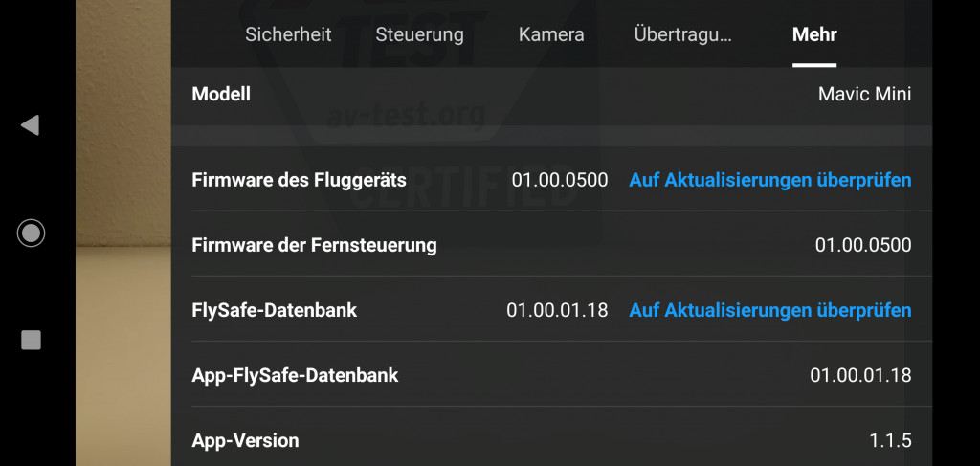Tap the Android home circle icon
The width and height of the screenshot is (980, 466).
(31, 233)
